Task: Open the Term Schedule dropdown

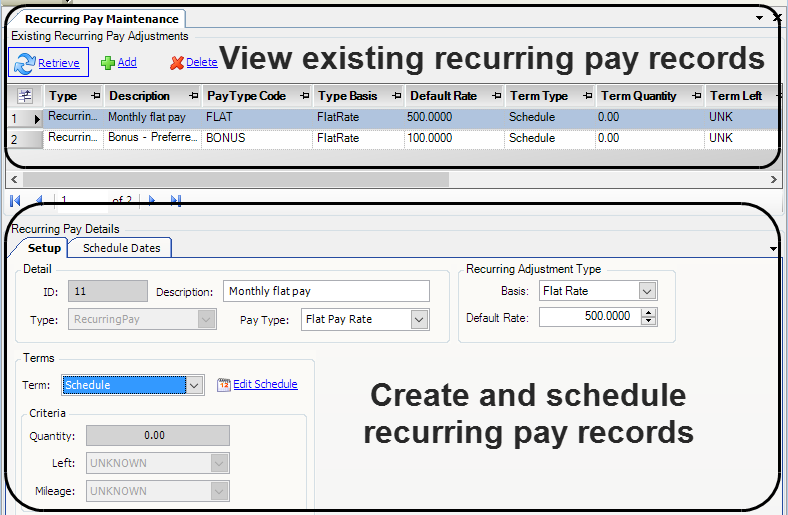Action: [195, 385]
